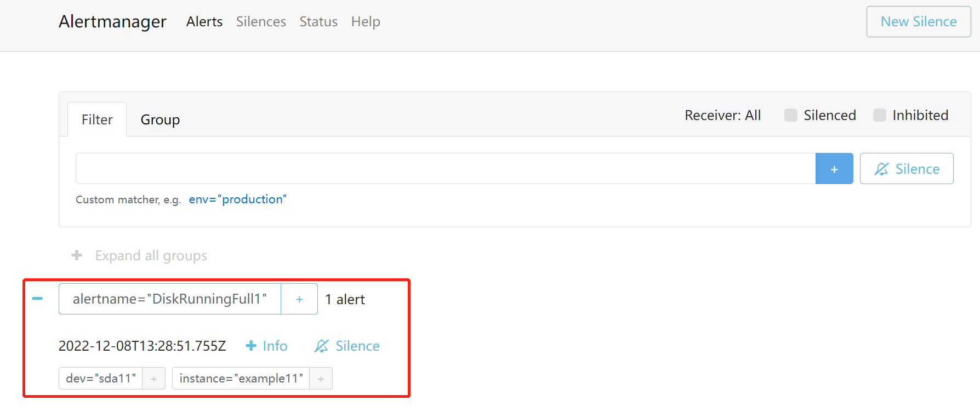Click the alert timestamp 2022-12-08T13:28:51.755Z

tap(142, 346)
